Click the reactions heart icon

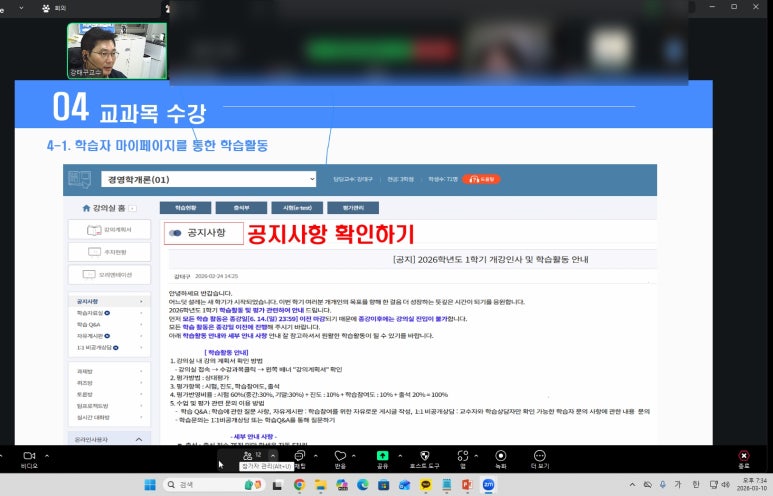pyautogui.click(x=341, y=456)
